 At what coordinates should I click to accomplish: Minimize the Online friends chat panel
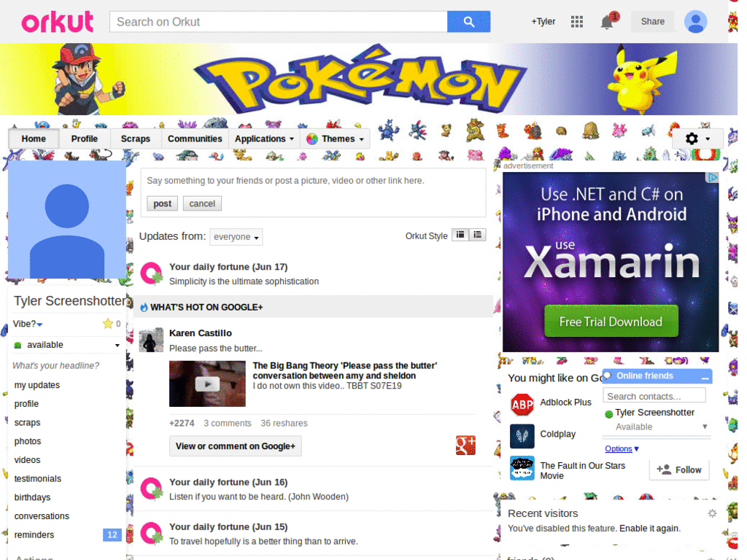tap(705, 377)
